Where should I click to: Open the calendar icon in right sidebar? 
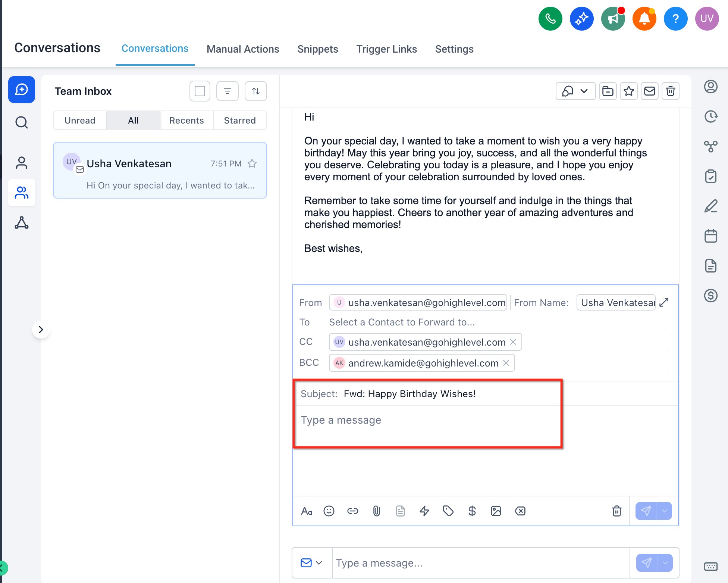coord(710,236)
